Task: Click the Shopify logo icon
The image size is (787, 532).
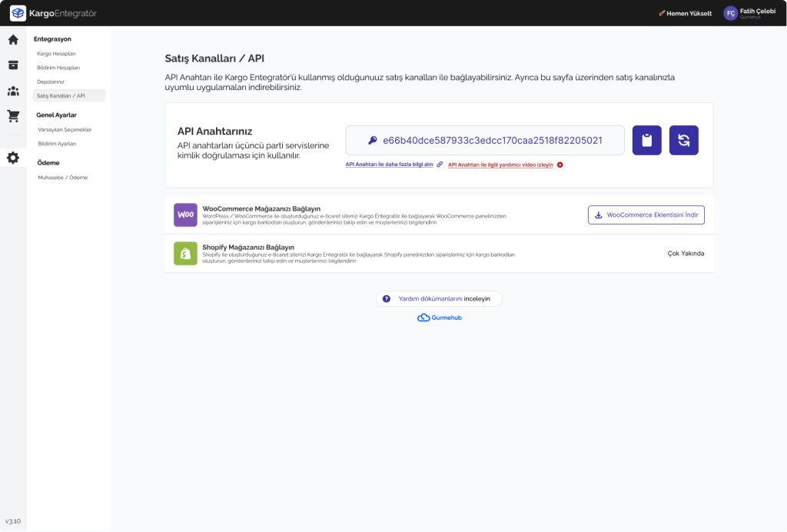Action: point(185,253)
